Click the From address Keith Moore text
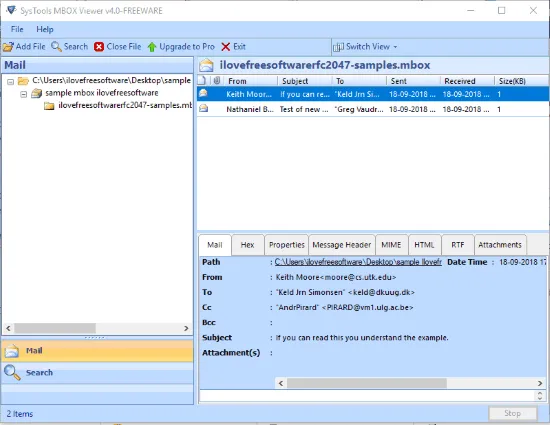The height and width of the screenshot is (425, 550). coord(336,277)
